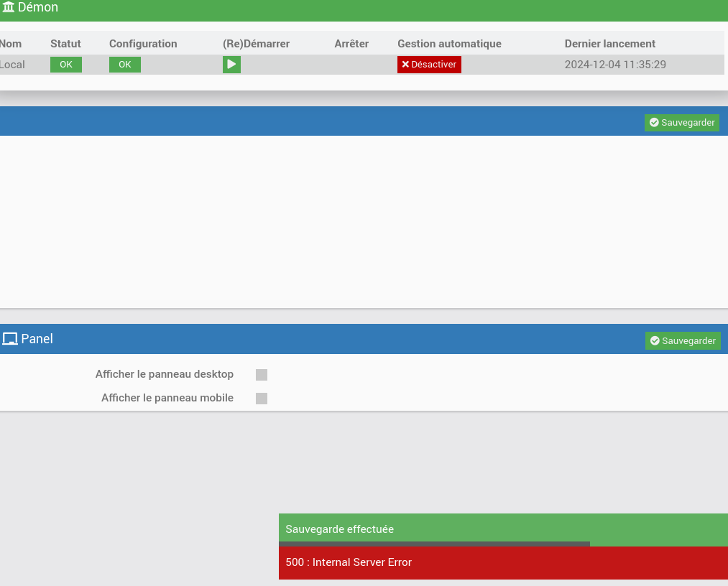Click the Panel section title
This screenshot has height=586, width=728.
[x=37, y=339]
